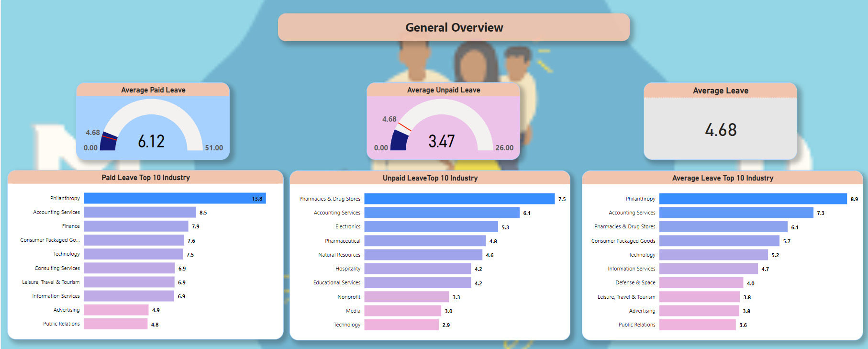Select the Media bar showing 3.0
868x349 pixels.
pos(402,311)
